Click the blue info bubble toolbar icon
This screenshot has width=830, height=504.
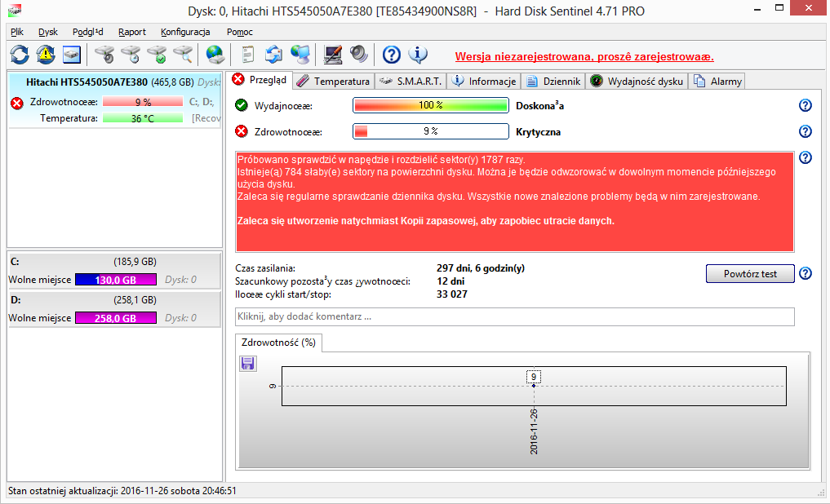[x=418, y=55]
